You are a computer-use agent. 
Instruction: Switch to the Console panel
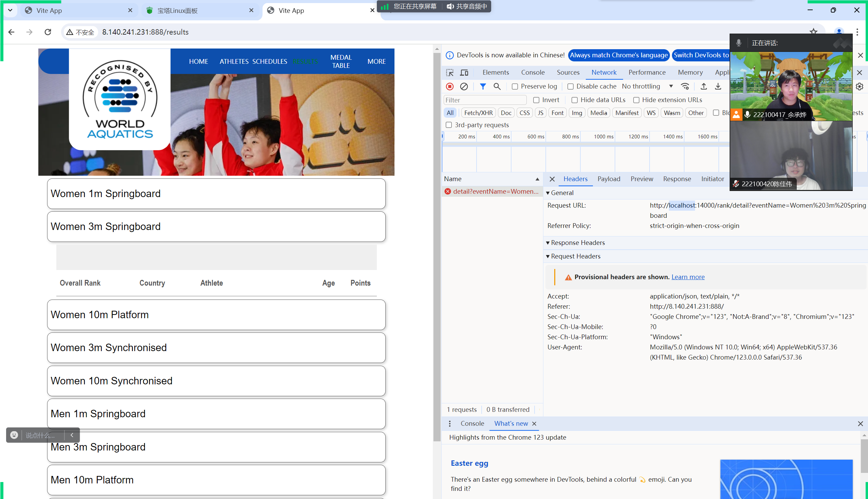[533, 72]
